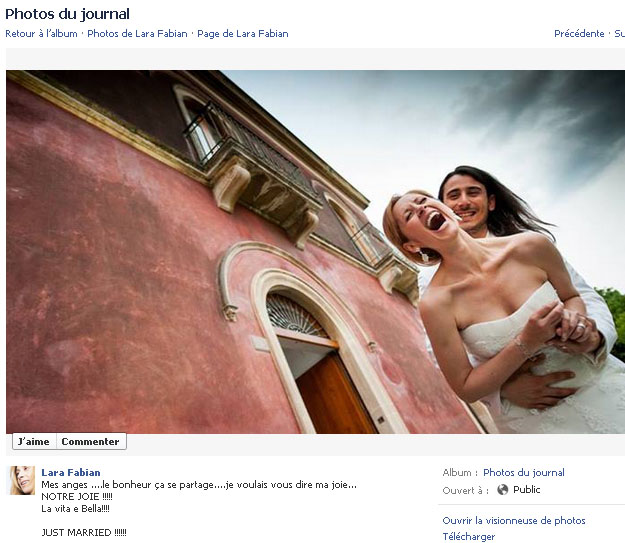Screen dimensions: 625x543
Task: Click the globe icon next to Public
Action: click(x=503, y=490)
